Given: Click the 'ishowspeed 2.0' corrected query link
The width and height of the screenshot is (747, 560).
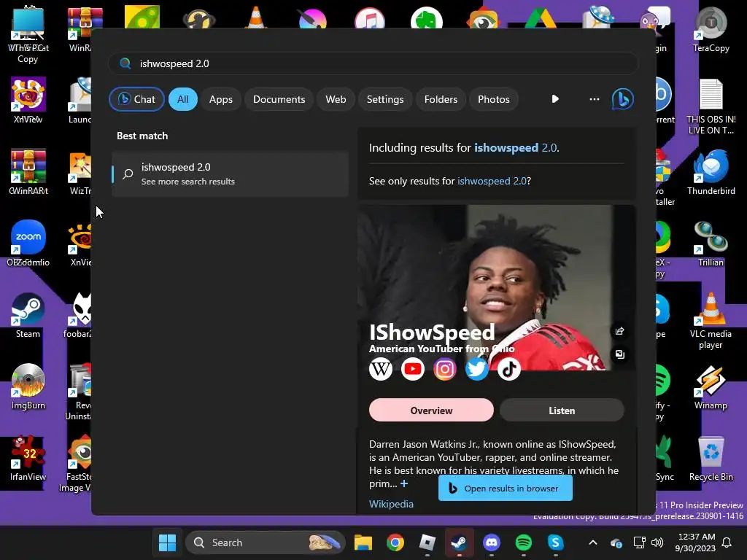Looking at the screenshot, I should (516, 147).
